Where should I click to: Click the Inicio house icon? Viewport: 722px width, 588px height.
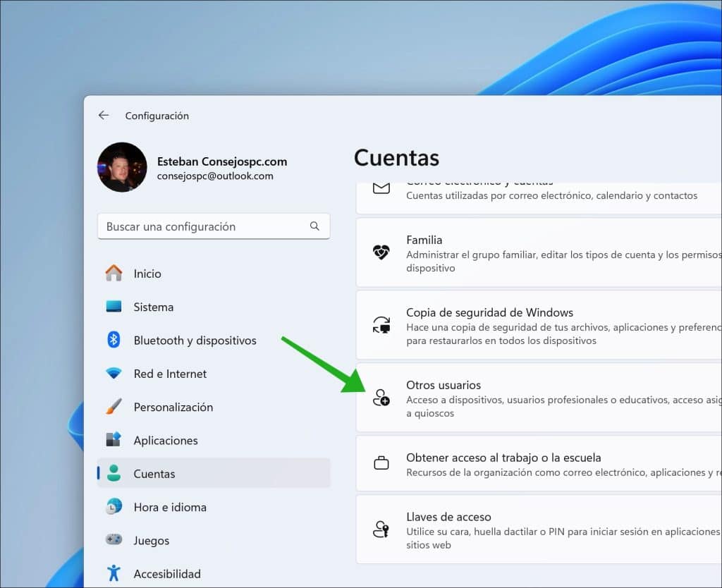point(114,273)
